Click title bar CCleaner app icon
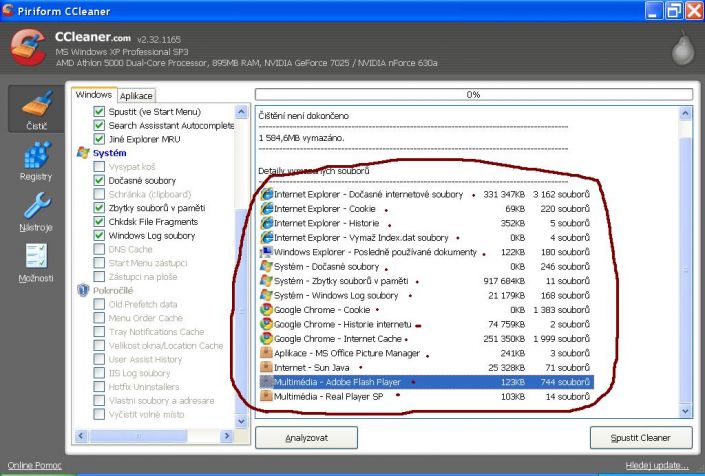The image size is (705, 476). click(8, 10)
